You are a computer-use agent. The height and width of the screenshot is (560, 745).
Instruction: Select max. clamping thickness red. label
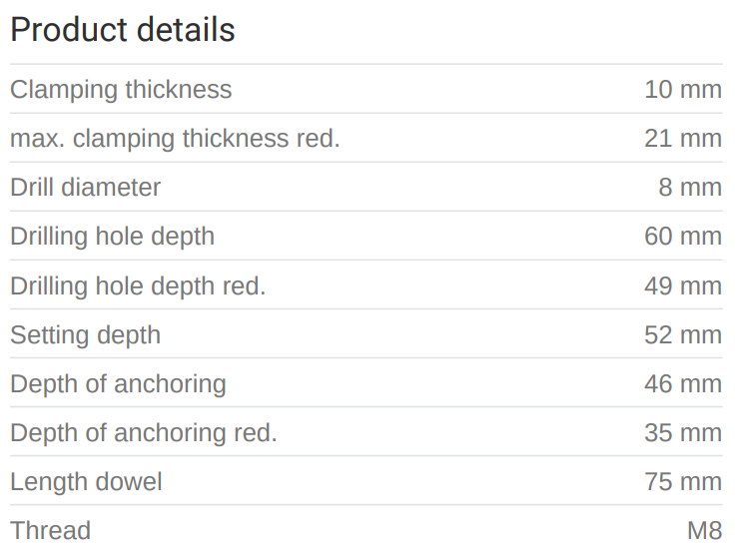[175, 138]
